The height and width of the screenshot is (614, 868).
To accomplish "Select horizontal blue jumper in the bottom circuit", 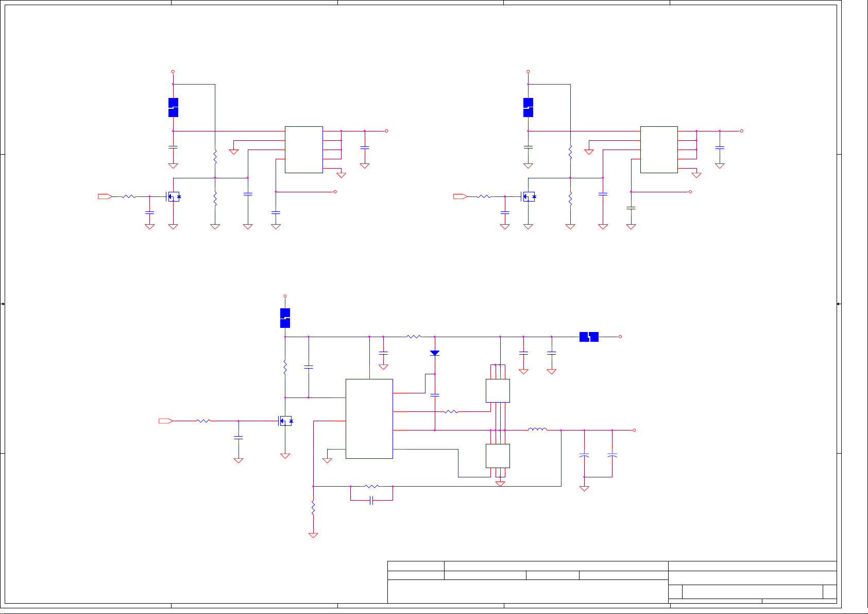I will [589, 337].
